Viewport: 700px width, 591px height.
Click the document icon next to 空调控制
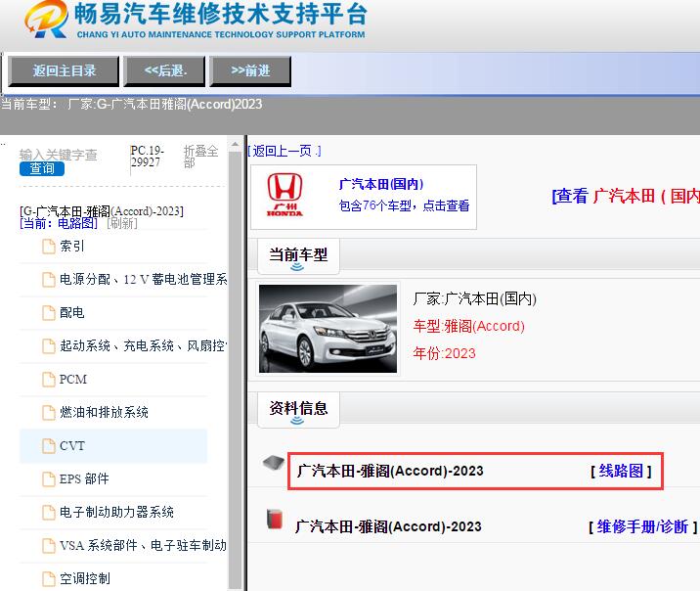pos(49,578)
